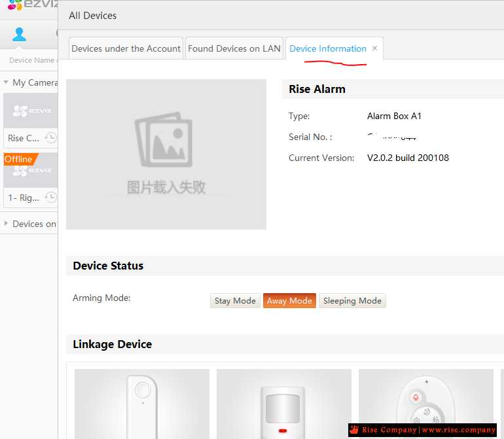
Task: Click the Device Status section heading
Action: click(108, 266)
